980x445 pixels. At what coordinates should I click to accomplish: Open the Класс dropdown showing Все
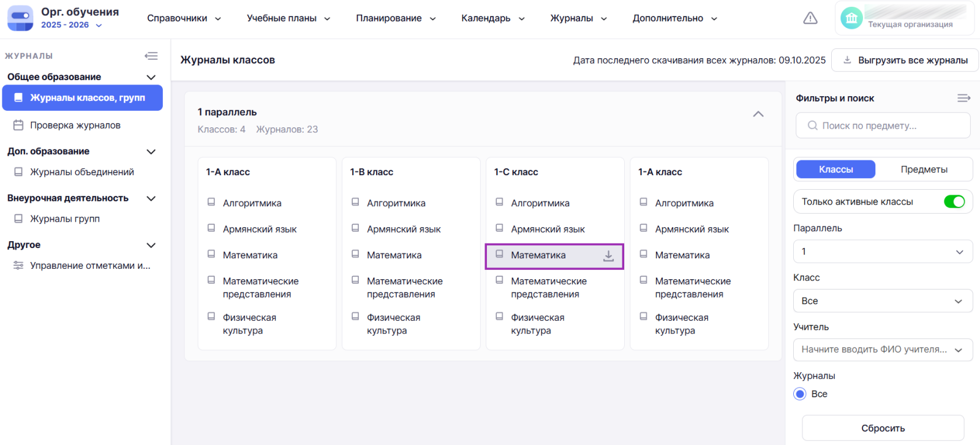tap(883, 301)
